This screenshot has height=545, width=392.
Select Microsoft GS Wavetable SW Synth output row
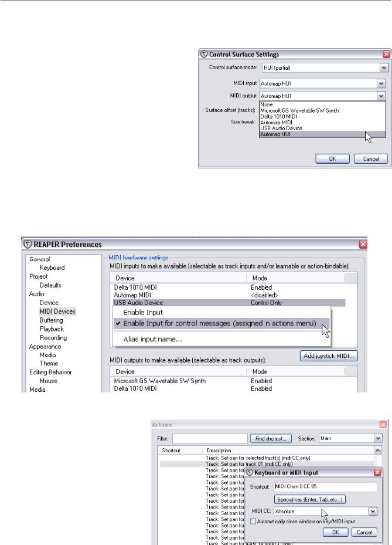[229, 381]
